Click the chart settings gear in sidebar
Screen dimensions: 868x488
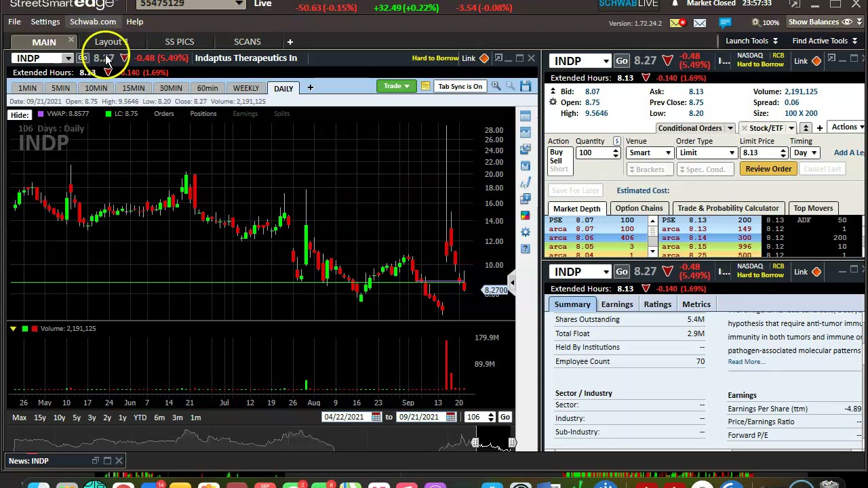[526, 232]
